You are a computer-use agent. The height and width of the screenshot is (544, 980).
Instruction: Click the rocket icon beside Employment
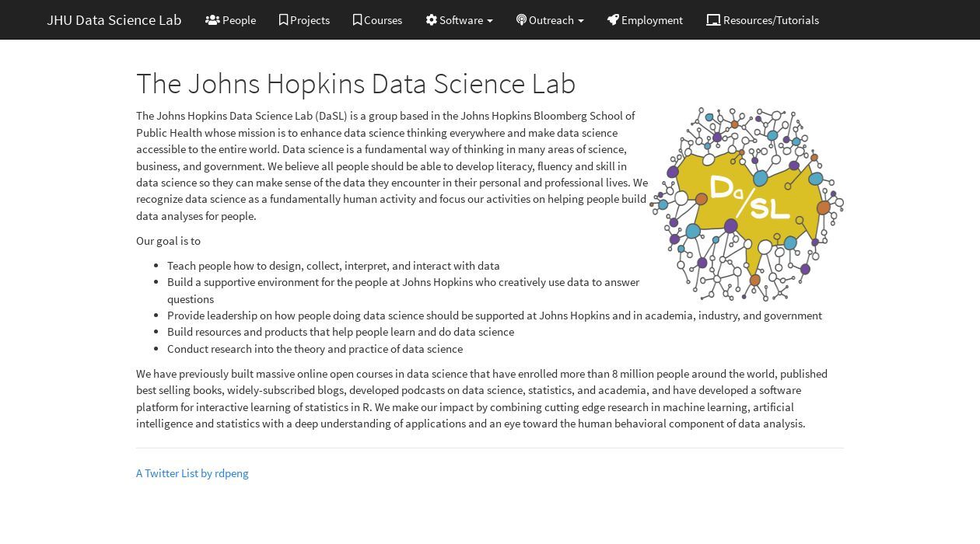click(613, 20)
